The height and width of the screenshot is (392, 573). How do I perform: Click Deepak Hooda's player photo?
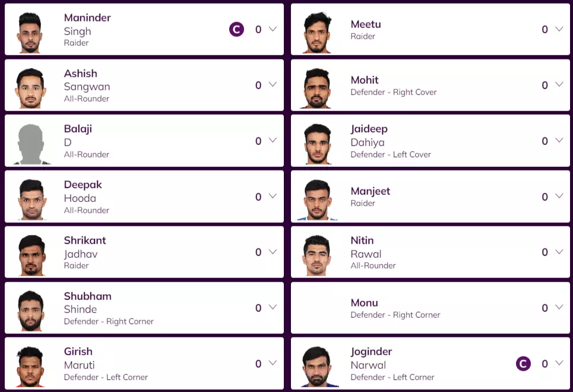30,198
